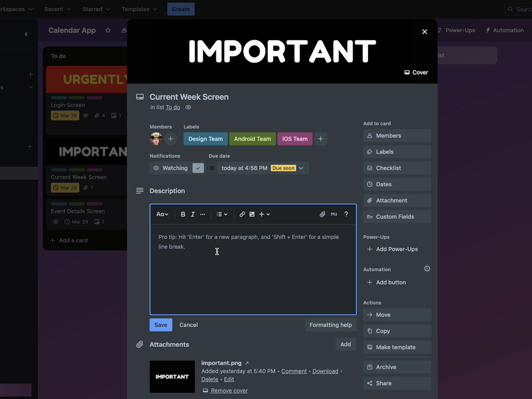Image resolution: width=532 pixels, height=399 pixels.
Task: Delete the important.png attachment
Action: point(210,379)
